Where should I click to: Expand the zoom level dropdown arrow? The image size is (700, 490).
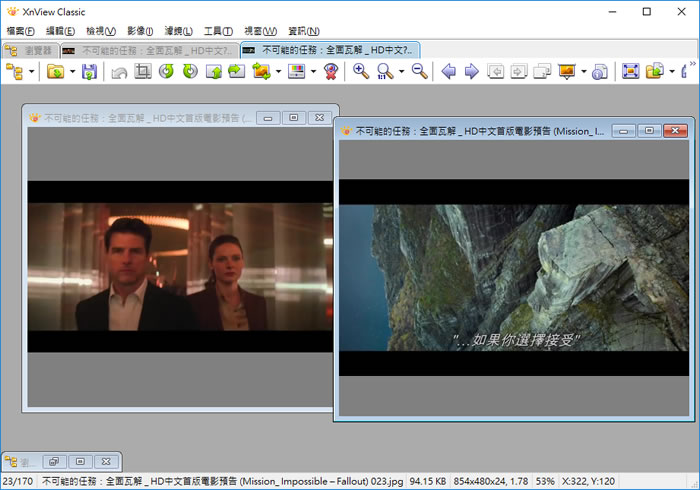pyautogui.click(x=401, y=71)
